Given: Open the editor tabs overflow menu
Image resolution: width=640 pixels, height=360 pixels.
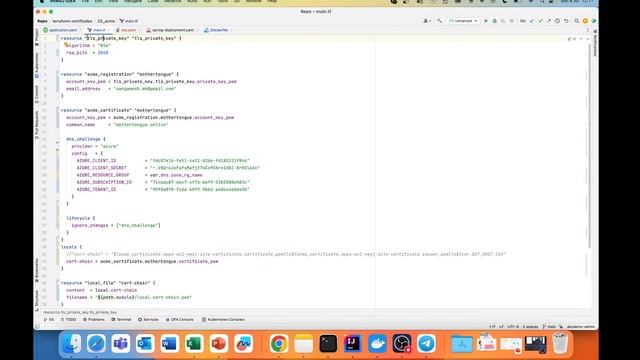Looking at the screenshot, I should click(588, 30).
